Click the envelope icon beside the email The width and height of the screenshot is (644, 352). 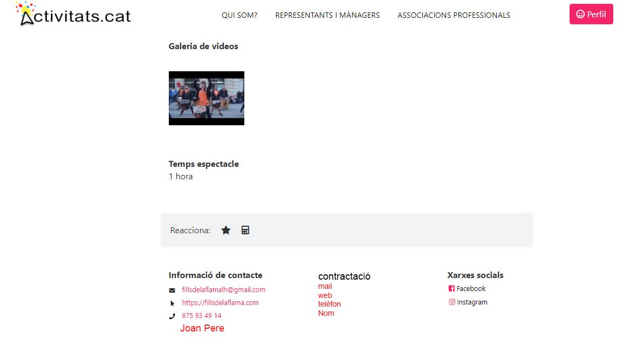click(172, 290)
